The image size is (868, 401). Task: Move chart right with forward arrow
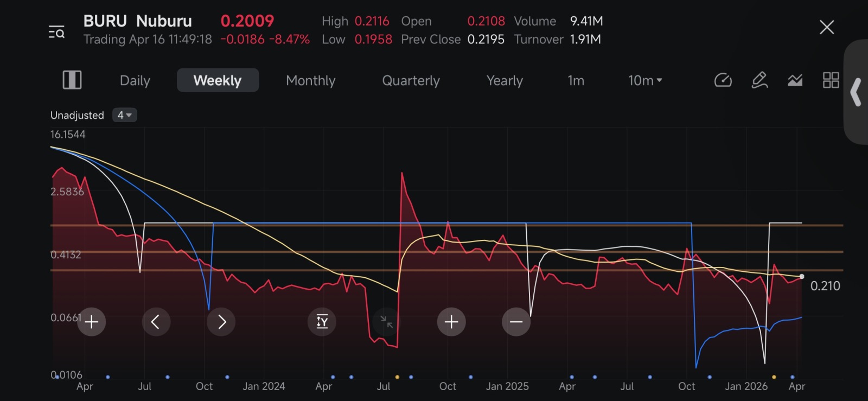221,322
